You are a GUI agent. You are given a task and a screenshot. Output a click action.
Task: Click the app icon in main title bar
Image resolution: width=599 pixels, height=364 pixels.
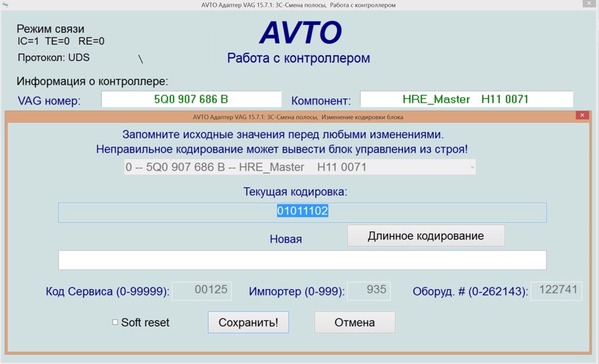tap(6, 4)
